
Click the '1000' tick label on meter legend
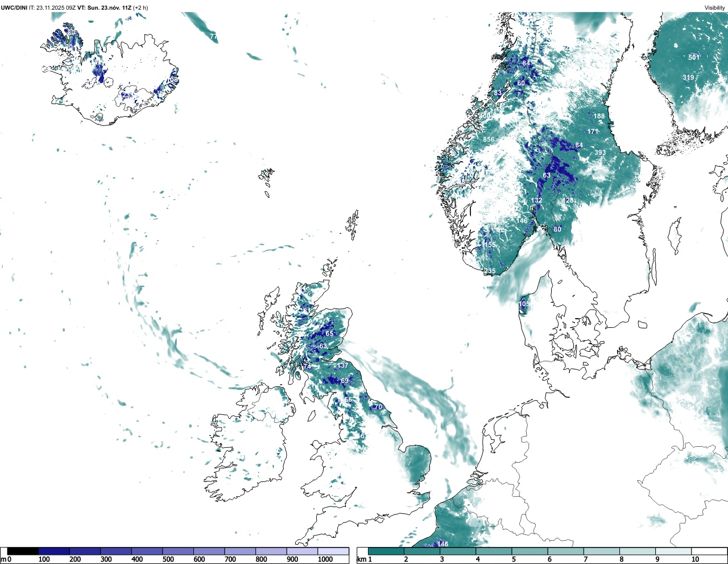(x=325, y=559)
